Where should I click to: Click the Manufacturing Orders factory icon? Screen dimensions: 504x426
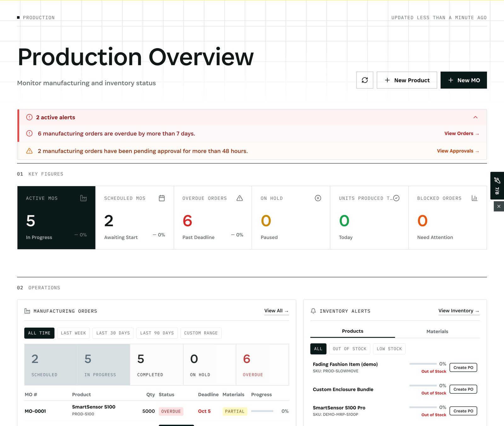(27, 311)
